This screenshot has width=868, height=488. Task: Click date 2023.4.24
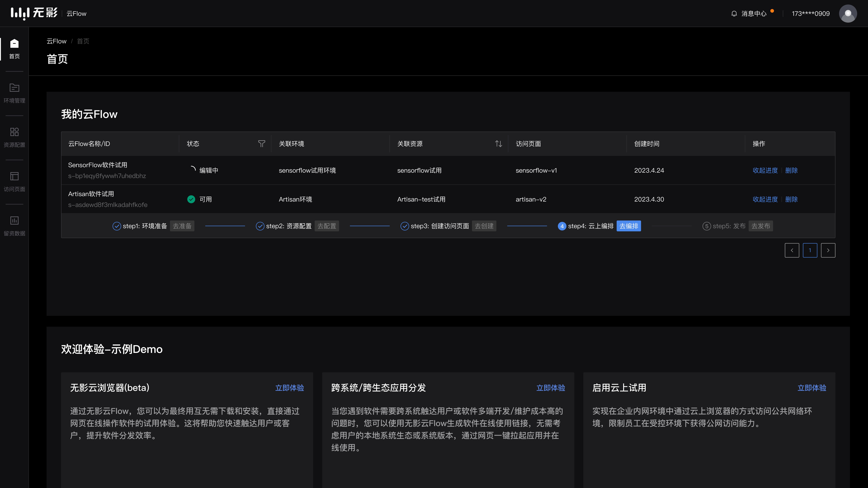[649, 170]
